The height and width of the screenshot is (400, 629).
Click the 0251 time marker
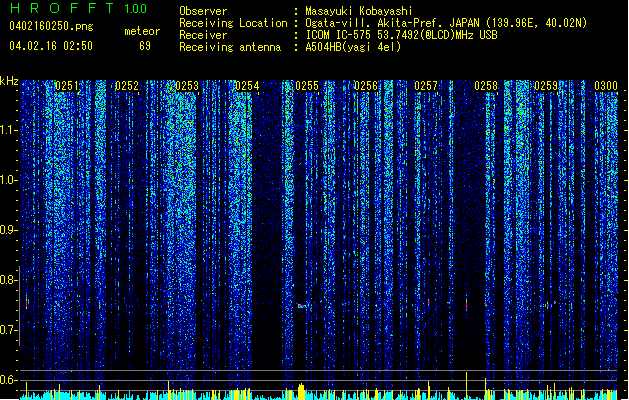[x=67, y=86]
